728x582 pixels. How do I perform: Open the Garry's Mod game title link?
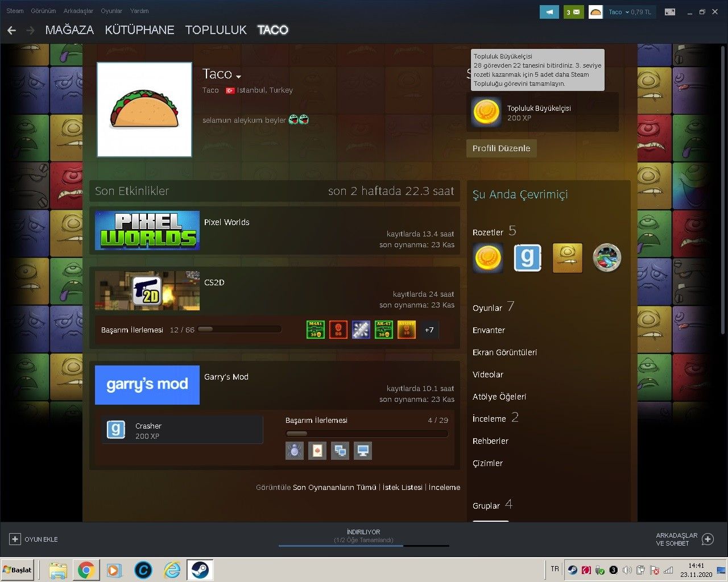(226, 377)
